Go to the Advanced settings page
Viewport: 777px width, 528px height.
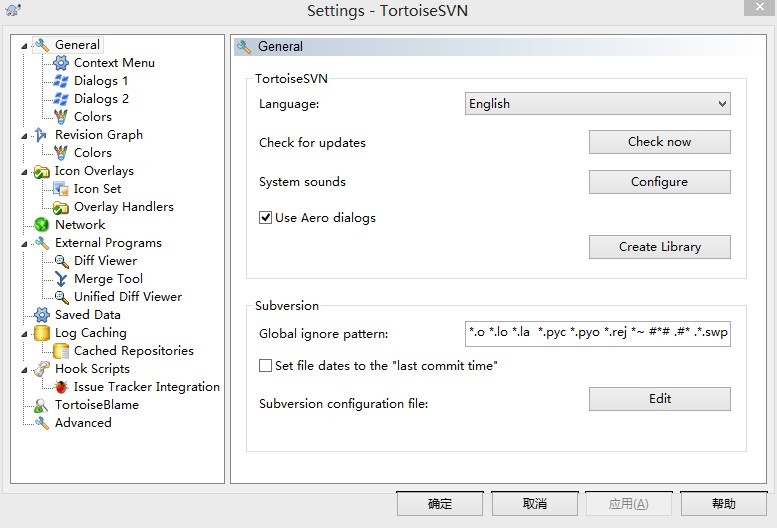click(x=83, y=423)
